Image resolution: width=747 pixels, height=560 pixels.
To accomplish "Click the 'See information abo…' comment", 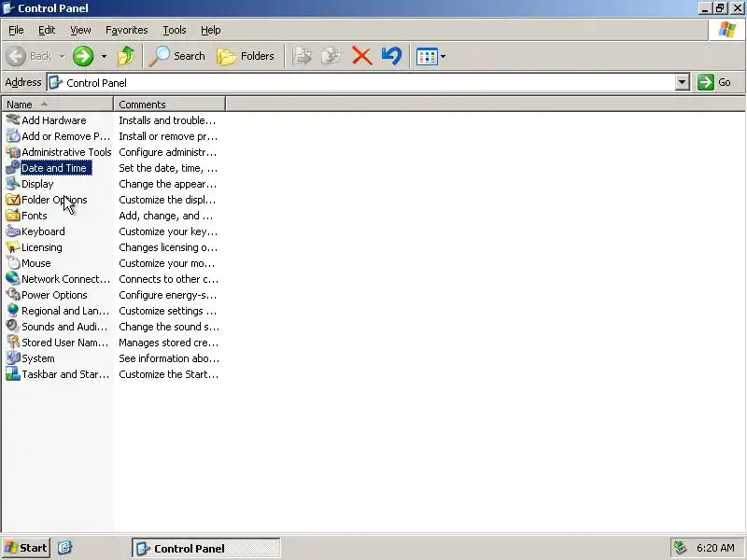I will point(169,358).
